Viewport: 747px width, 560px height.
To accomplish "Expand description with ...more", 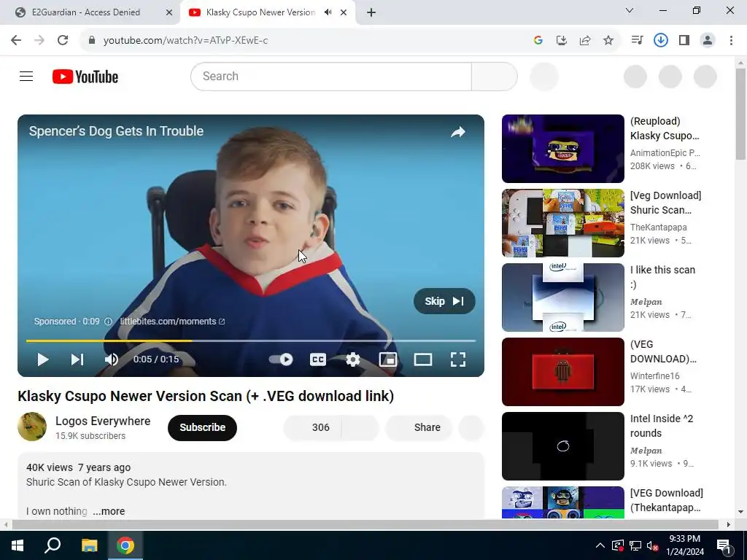I will point(109,511).
